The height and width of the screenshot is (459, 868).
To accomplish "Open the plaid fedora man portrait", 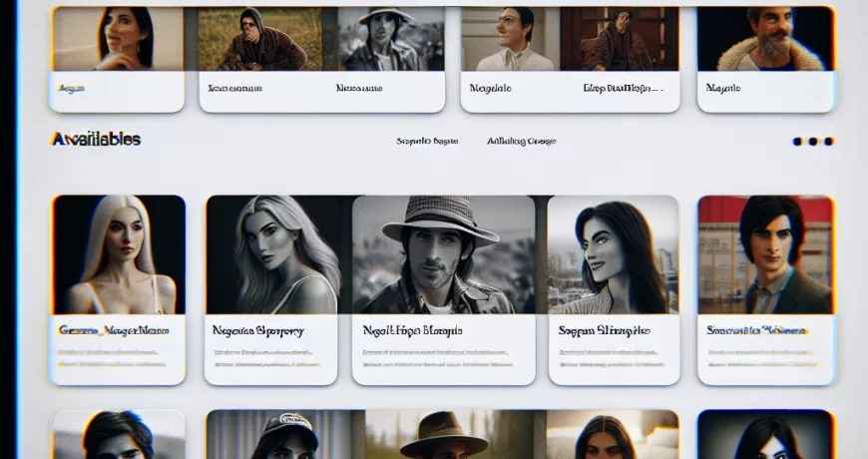I will [x=443, y=254].
